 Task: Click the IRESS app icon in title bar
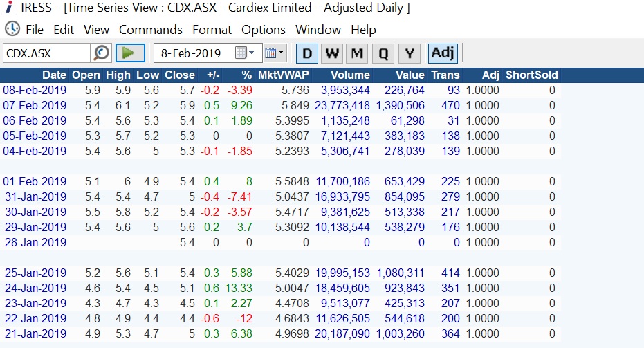(9, 8)
